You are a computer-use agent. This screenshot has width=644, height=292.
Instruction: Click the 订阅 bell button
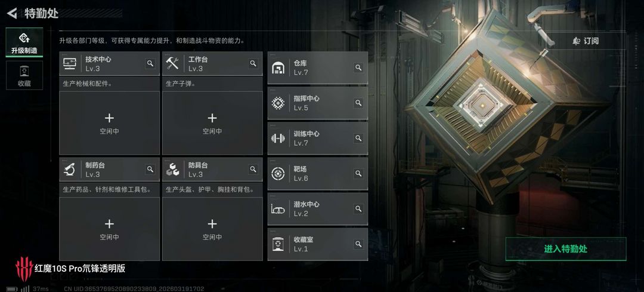tap(586, 41)
